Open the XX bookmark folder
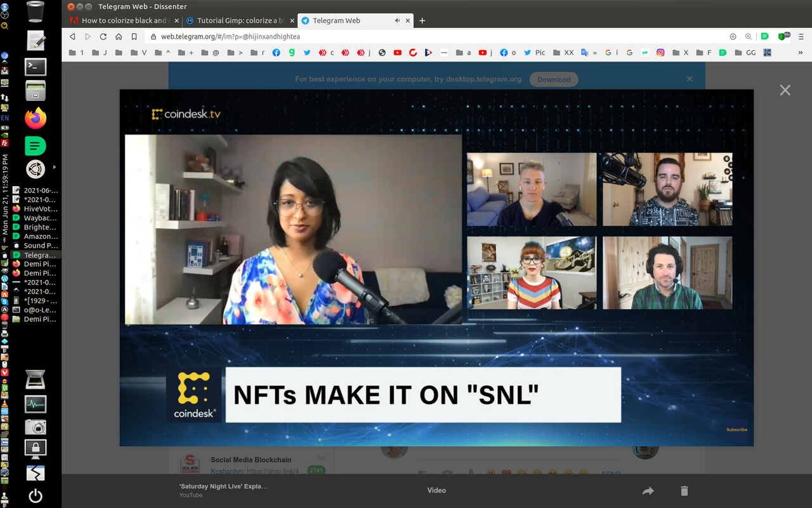This screenshot has width=812, height=508. tap(563, 53)
